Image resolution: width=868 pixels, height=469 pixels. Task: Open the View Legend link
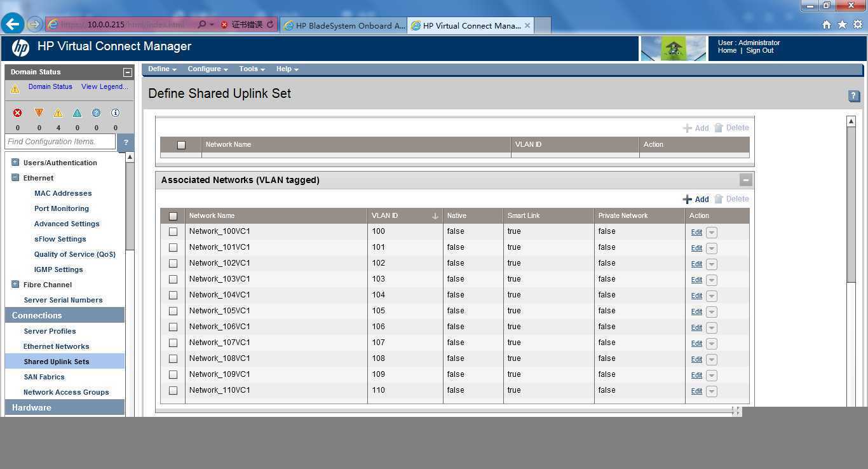(105, 86)
